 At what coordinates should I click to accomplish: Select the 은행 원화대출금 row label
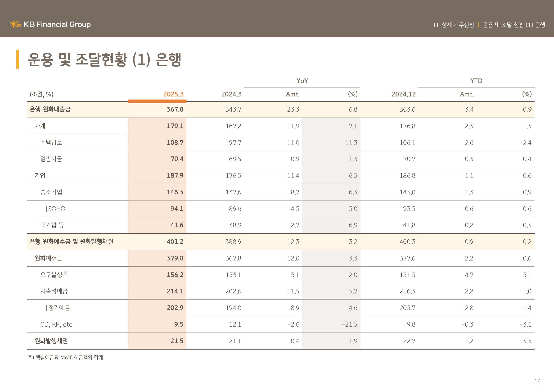tap(50, 109)
